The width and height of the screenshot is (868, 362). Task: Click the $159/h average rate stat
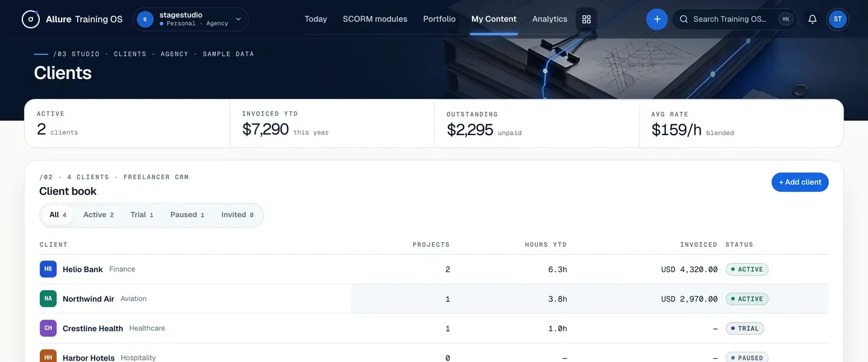[x=676, y=130]
